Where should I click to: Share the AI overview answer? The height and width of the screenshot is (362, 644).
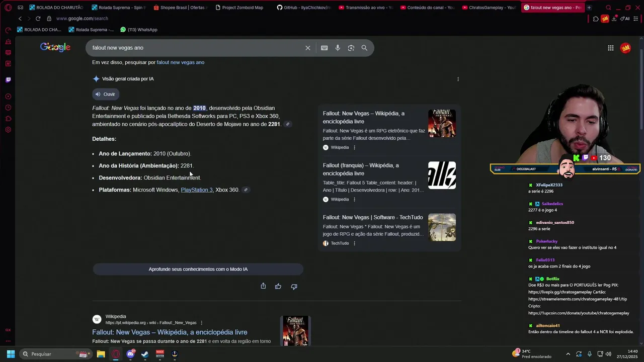263,286
